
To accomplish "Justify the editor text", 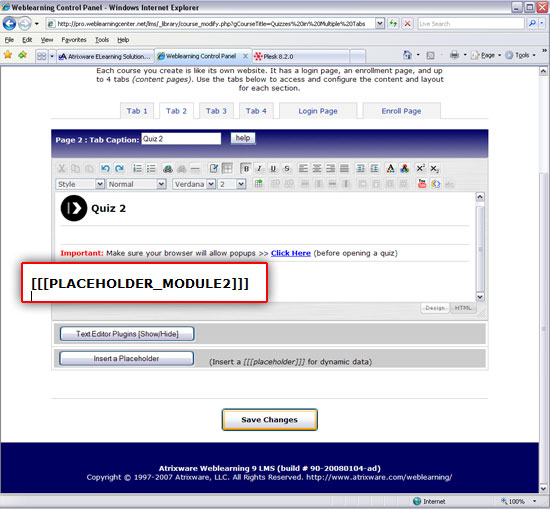I will [344, 169].
